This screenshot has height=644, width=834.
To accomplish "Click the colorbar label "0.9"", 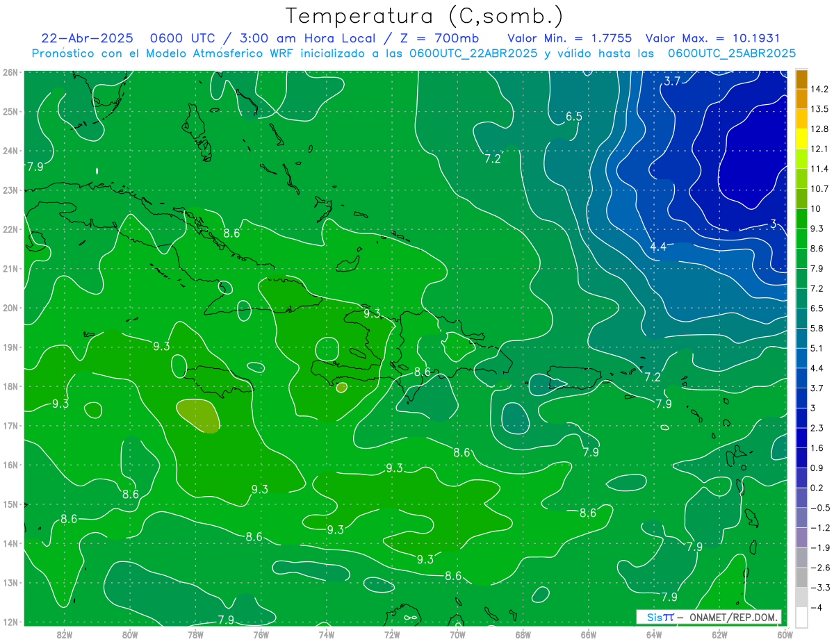I will click(817, 468).
